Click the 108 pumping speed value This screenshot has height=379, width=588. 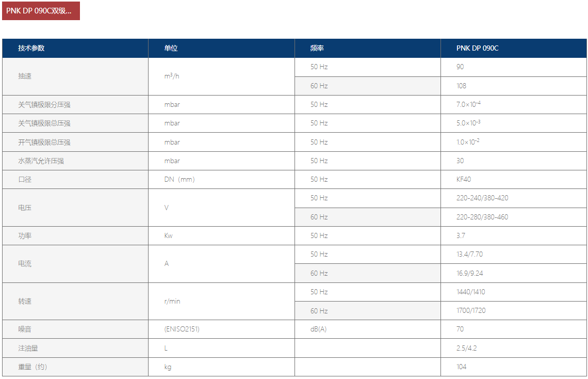[461, 86]
